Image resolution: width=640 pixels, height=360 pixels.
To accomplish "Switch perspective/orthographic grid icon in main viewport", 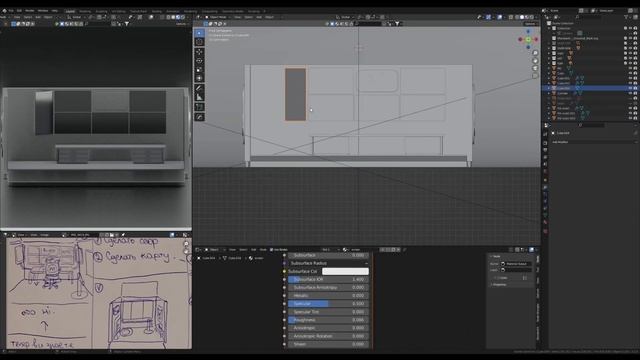I will 535,76.
